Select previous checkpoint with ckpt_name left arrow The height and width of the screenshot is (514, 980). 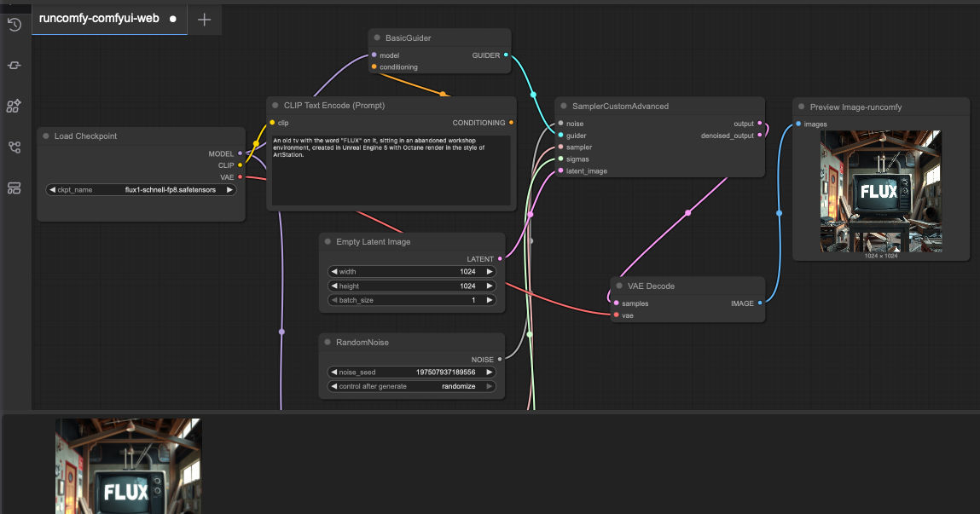pyautogui.click(x=53, y=190)
